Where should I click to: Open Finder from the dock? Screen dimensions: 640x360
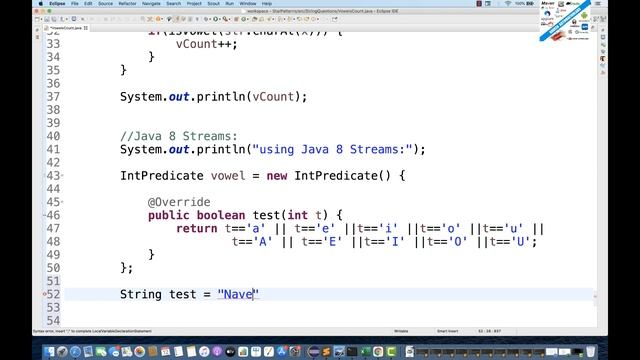(49, 351)
